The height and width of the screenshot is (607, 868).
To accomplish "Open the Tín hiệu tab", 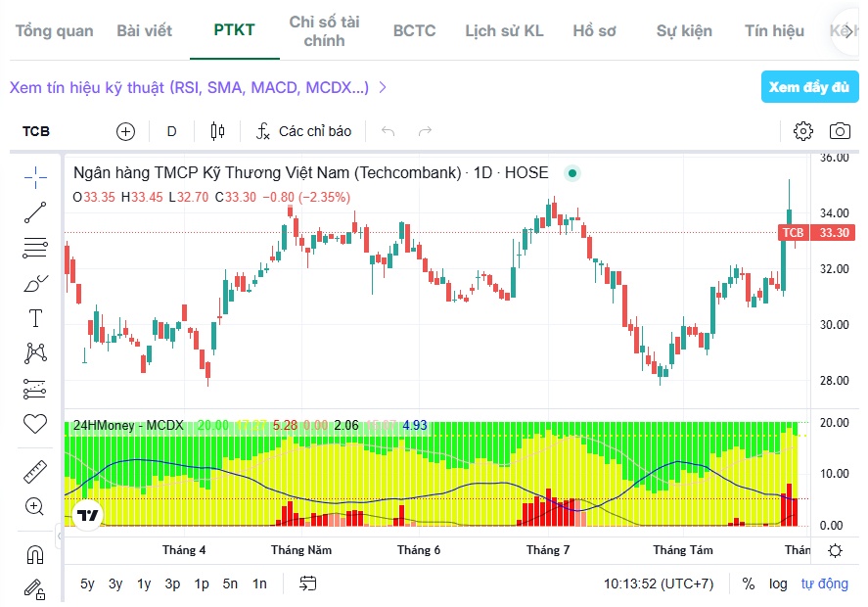I will pos(774,31).
